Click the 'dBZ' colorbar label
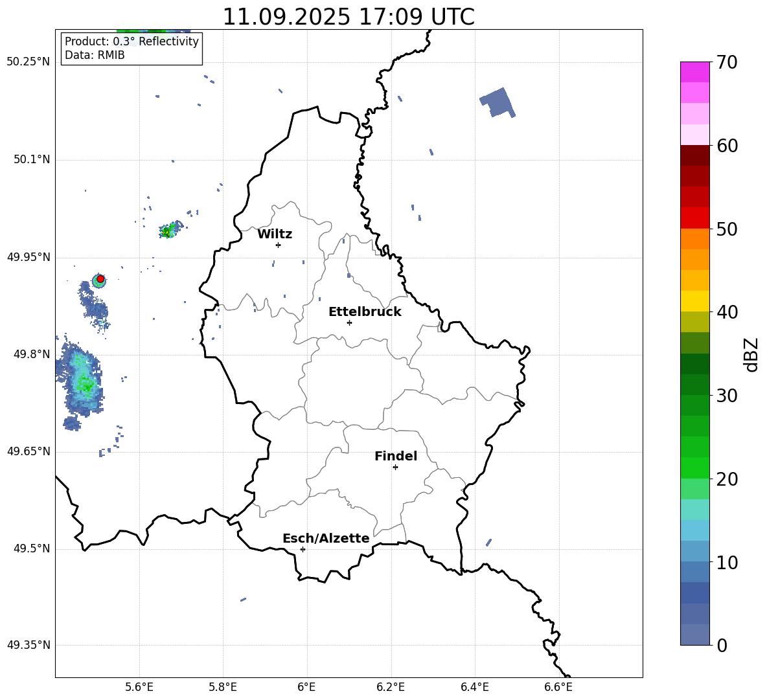This screenshot has width=767, height=700. [751, 355]
